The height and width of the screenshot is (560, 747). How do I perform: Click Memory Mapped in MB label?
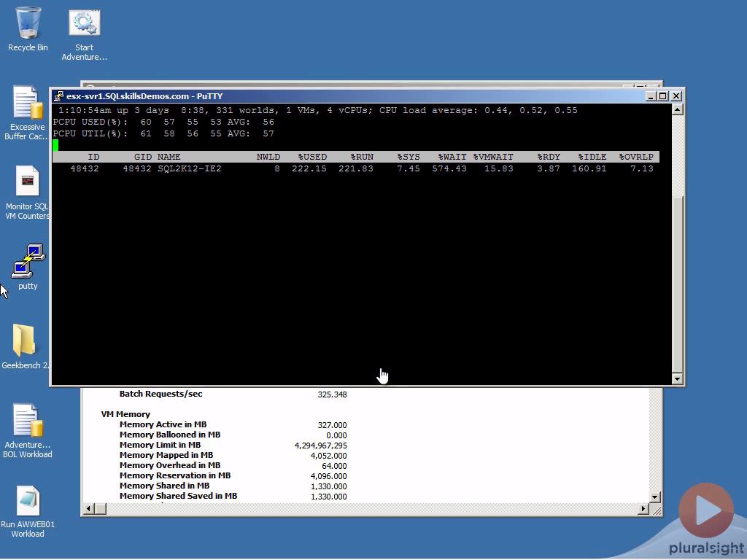166,455
